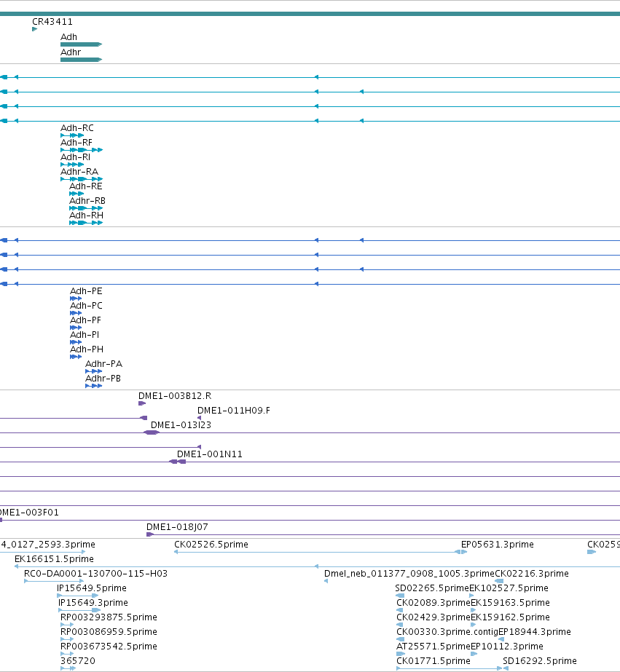Open the Adhr-PA protein label

(x=103, y=364)
